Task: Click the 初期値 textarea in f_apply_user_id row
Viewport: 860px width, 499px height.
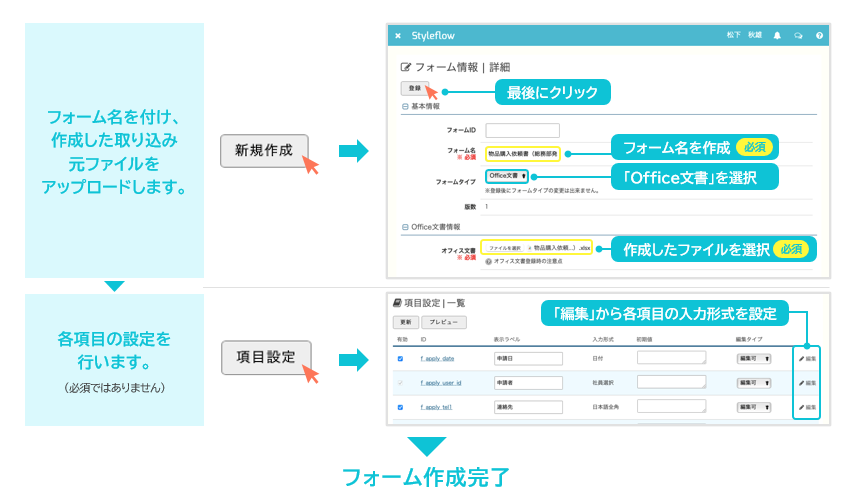Action: tap(671, 382)
